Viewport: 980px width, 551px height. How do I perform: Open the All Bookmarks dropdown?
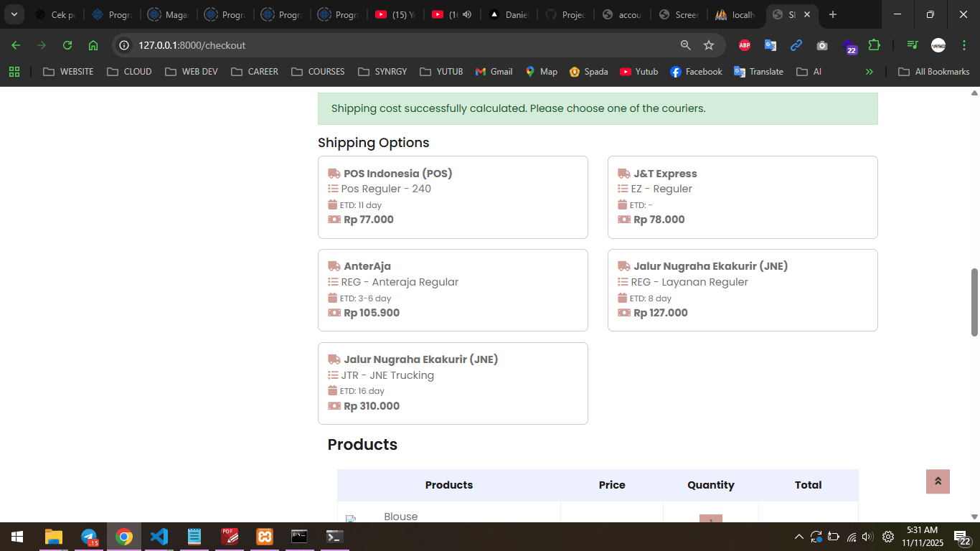click(x=935, y=71)
